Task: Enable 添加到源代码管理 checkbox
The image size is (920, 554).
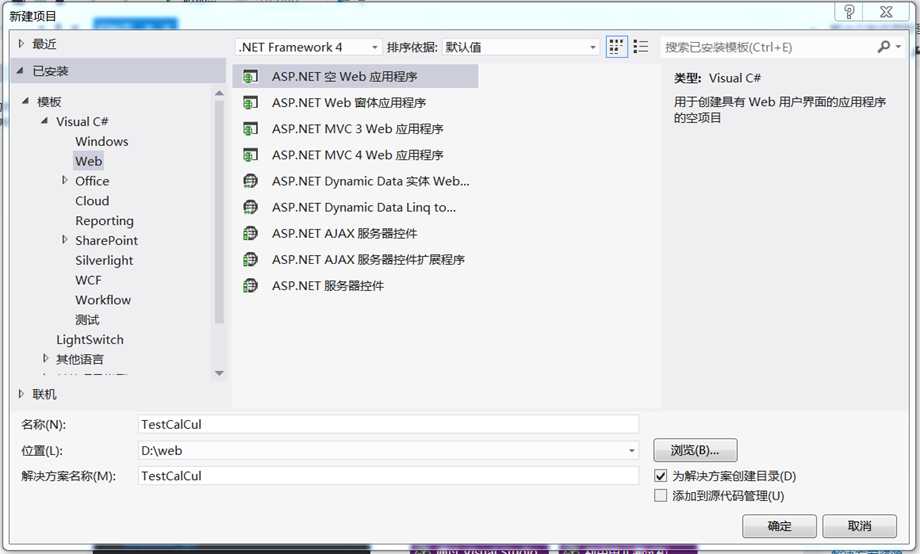Action: point(661,496)
